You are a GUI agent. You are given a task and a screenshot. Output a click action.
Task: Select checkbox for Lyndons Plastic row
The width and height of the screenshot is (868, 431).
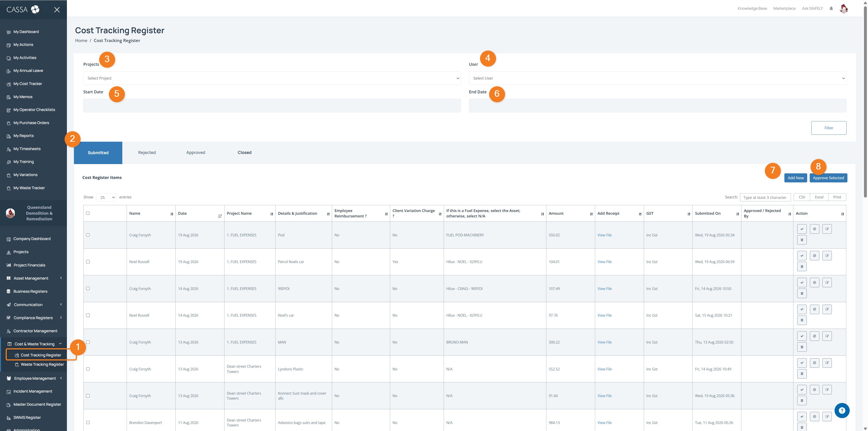point(88,369)
